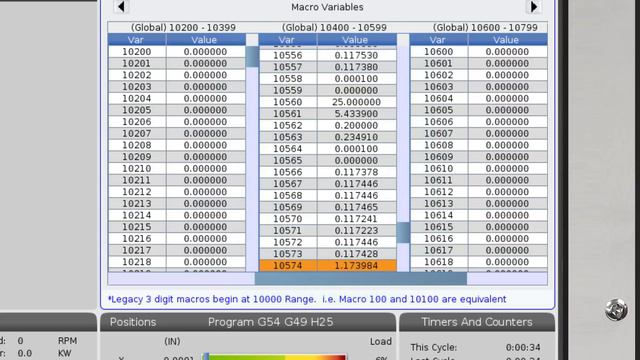Click variable number 10565
Image resolution: width=640 pixels, height=360 pixels.
[288, 161]
